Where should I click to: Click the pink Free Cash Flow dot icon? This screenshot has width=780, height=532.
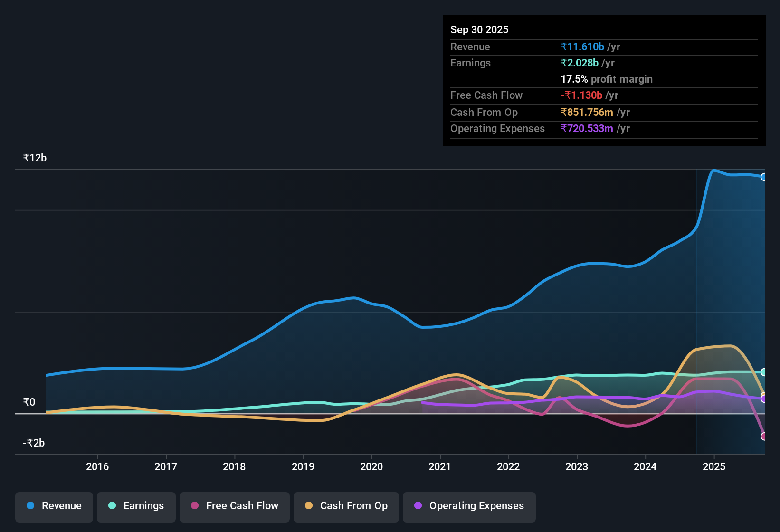tap(194, 506)
